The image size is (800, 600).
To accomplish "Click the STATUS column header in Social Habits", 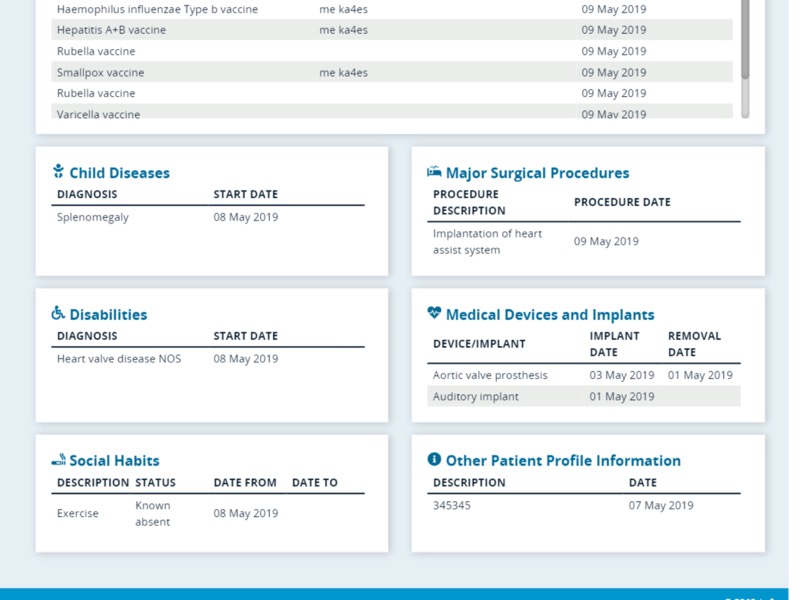I will [x=155, y=483].
